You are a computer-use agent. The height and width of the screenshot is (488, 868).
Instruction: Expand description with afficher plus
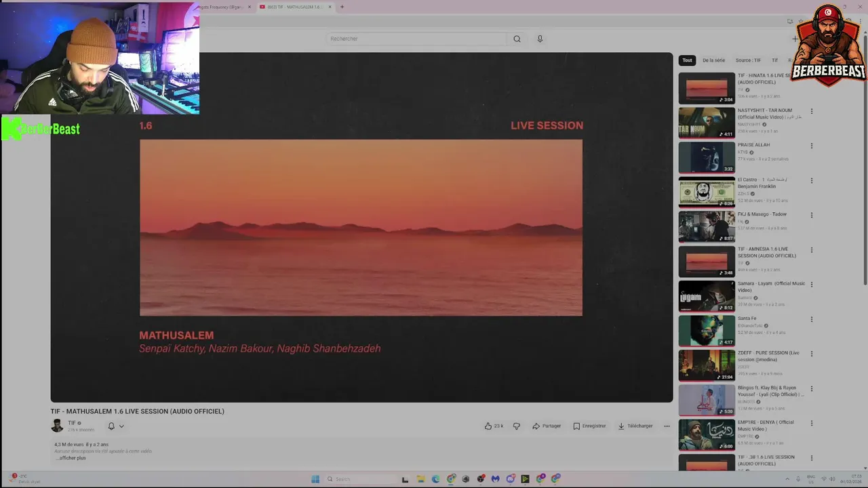72,458
